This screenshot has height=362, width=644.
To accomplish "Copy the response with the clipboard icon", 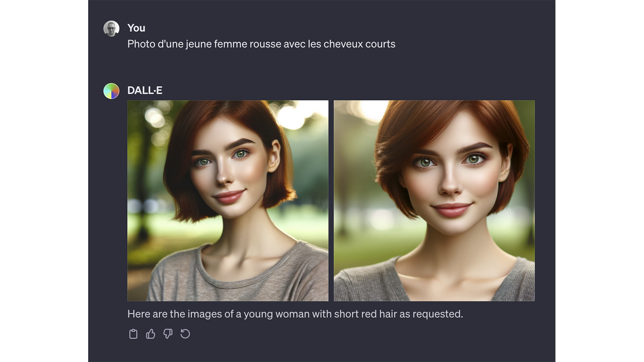I will point(133,334).
